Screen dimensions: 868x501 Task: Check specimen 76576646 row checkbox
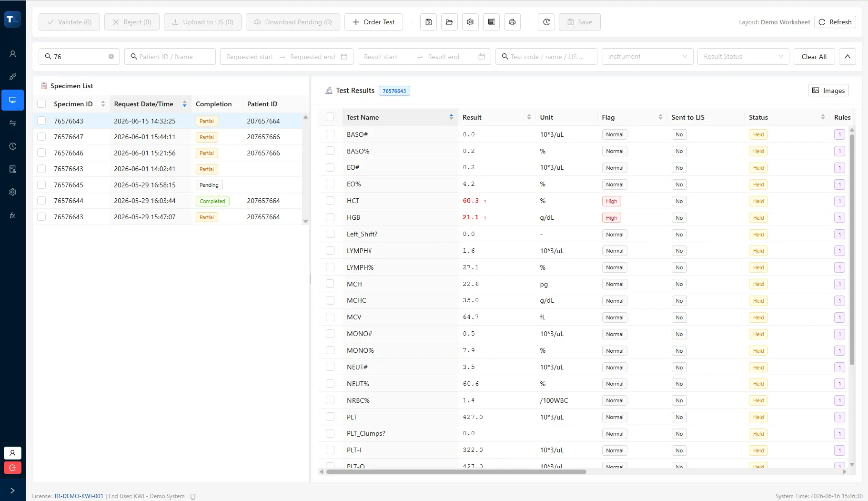(x=41, y=153)
